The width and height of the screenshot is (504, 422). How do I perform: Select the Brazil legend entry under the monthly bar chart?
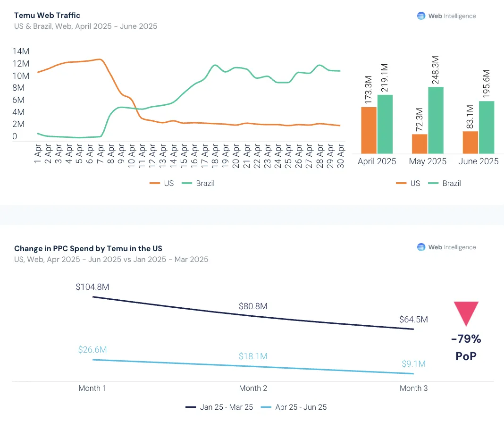coord(445,183)
